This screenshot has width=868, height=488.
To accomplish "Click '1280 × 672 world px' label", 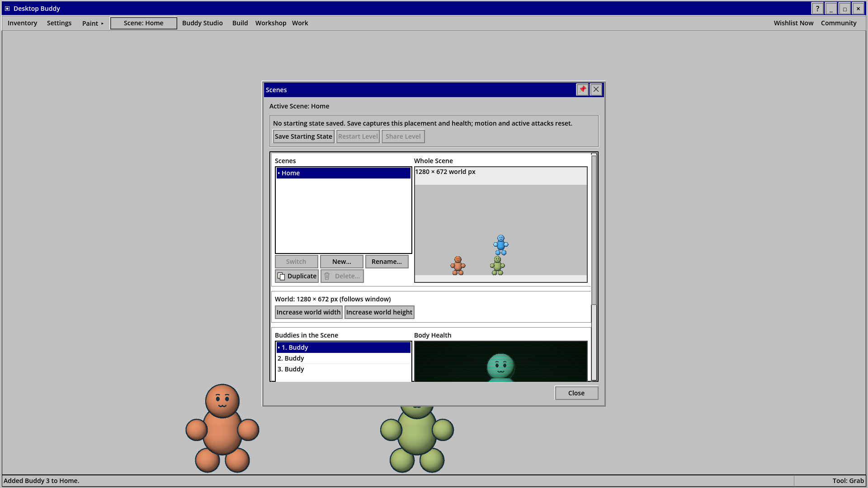I will click(x=445, y=172).
